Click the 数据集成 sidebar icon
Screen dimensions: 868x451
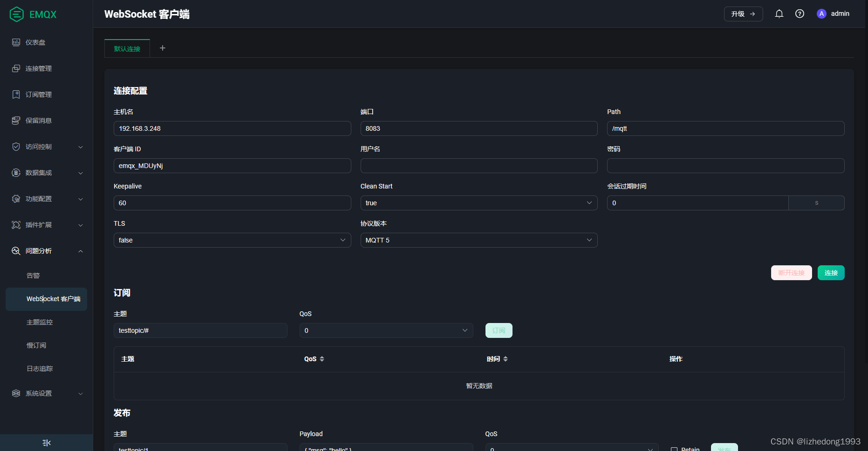(x=16, y=173)
